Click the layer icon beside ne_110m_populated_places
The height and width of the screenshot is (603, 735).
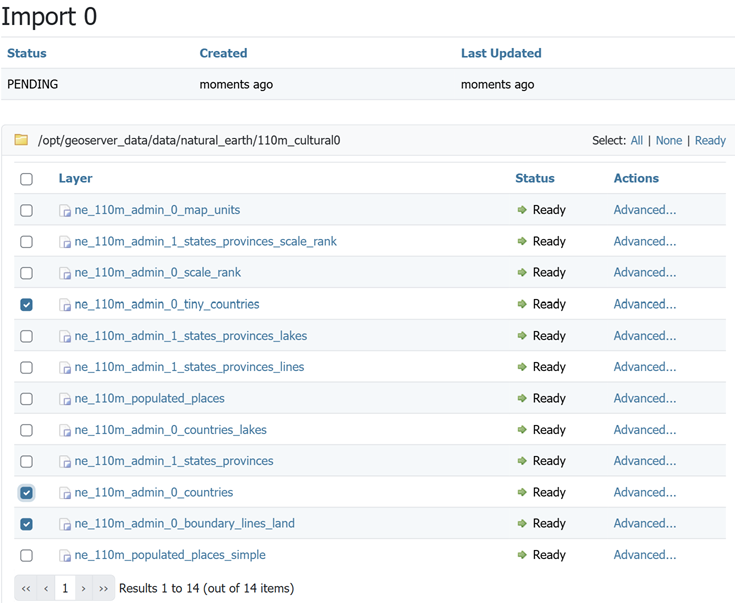click(x=65, y=399)
